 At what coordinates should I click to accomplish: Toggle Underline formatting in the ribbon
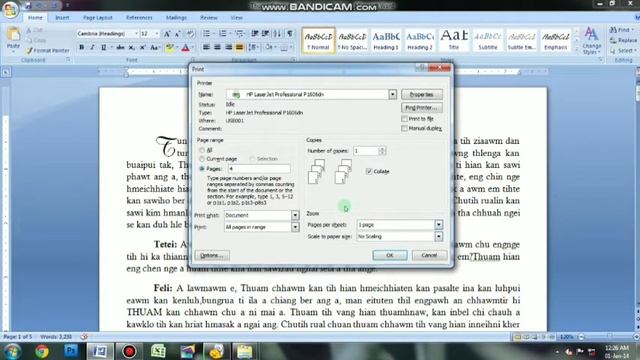point(104,47)
